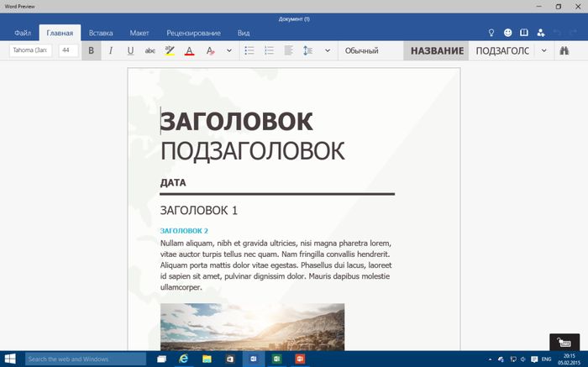Open the Рецензирование tab
This screenshot has height=367, width=588.
(x=193, y=33)
